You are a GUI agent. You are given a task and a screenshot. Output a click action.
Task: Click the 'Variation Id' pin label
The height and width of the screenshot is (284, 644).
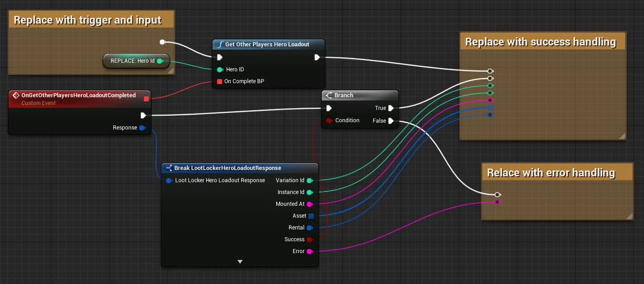[290, 180]
